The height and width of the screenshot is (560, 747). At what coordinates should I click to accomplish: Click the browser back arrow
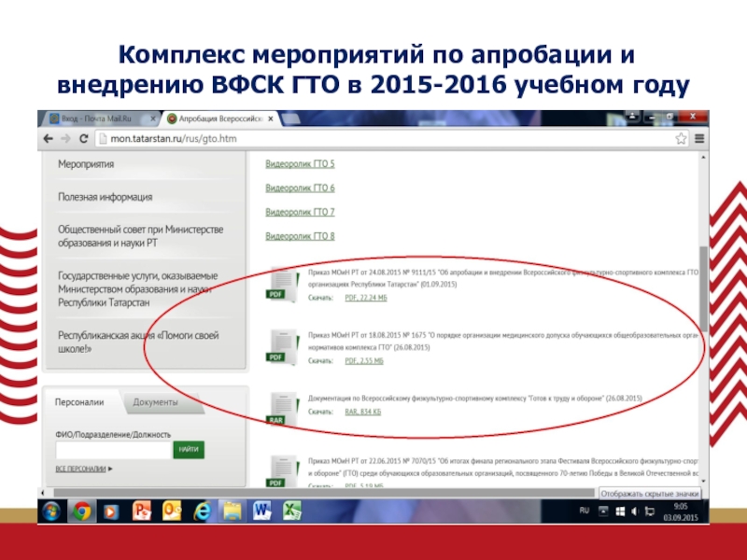coord(48,138)
